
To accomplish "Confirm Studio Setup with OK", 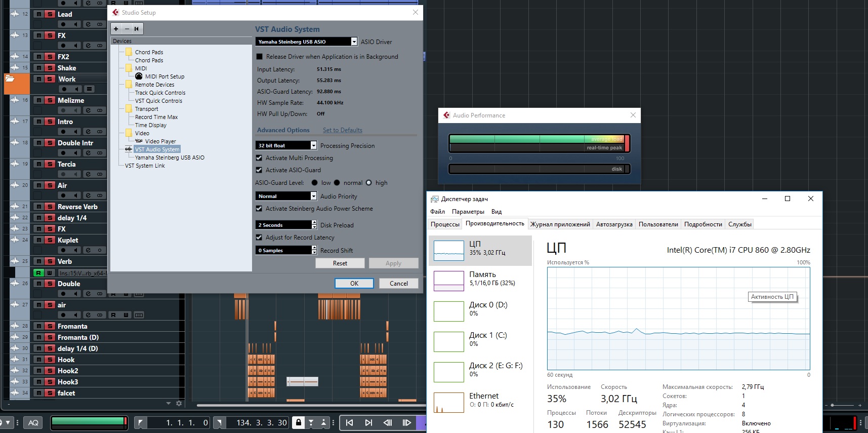I will click(x=354, y=284).
